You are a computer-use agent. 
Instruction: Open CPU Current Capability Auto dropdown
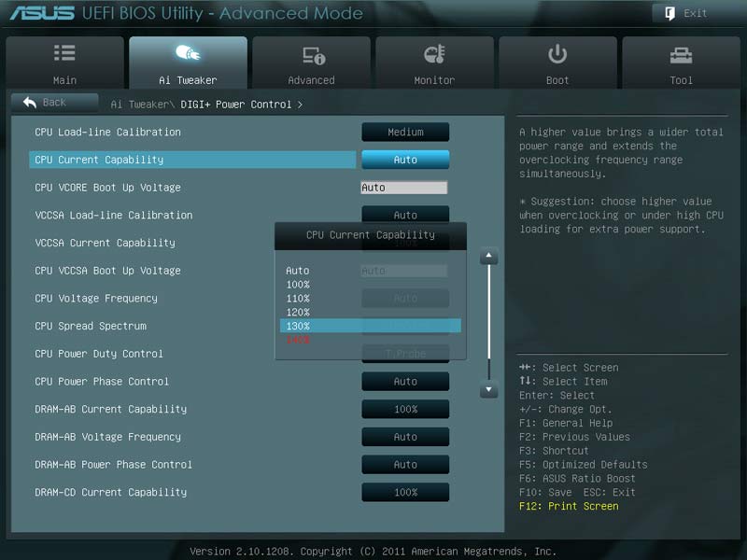tap(405, 160)
